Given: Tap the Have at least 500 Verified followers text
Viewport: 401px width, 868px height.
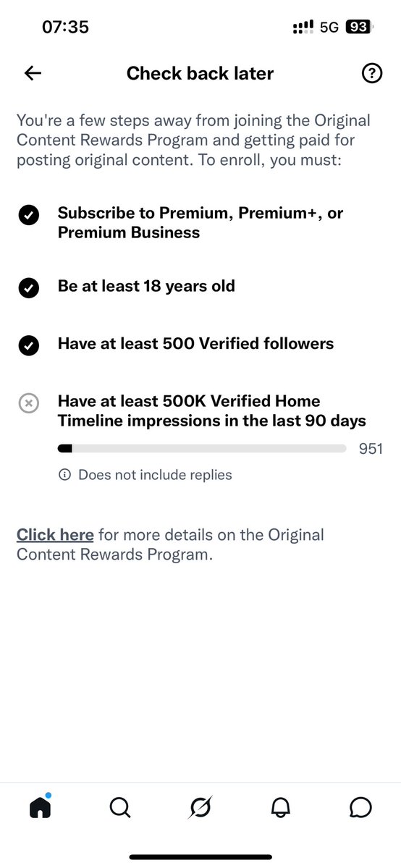Looking at the screenshot, I should tap(195, 344).
